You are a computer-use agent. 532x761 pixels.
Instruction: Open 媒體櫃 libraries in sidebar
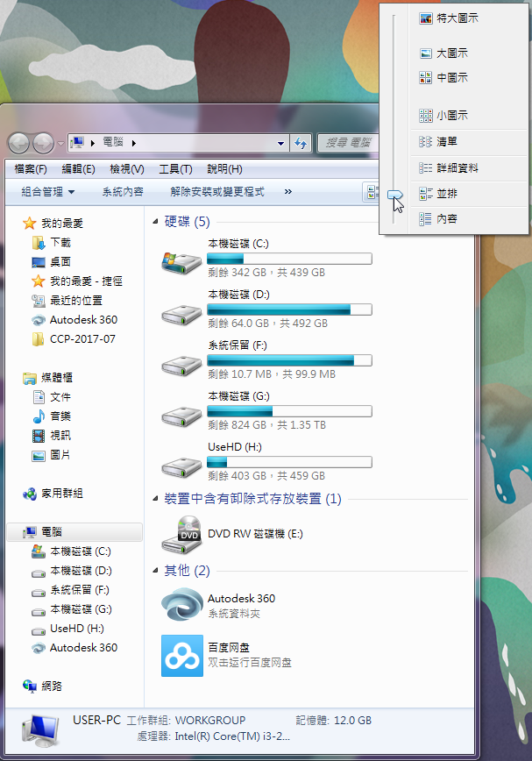tap(48, 378)
